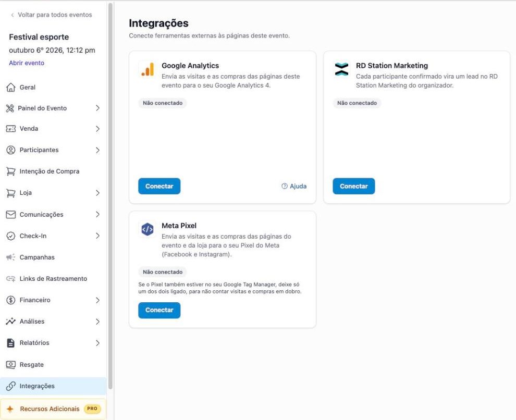
Task: Click the Abrir evento link
Action: tap(27, 63)
